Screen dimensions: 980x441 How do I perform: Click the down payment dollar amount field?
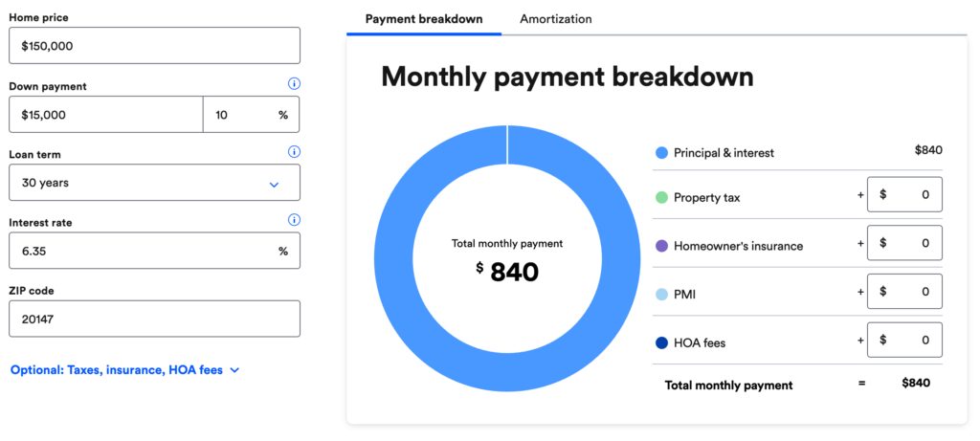(105, 114)
